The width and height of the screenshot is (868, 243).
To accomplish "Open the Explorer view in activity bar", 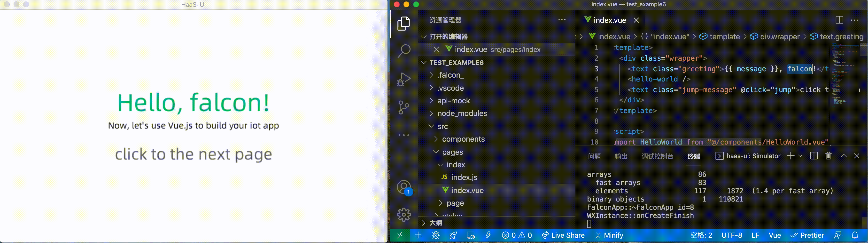I will click(404, 24).
